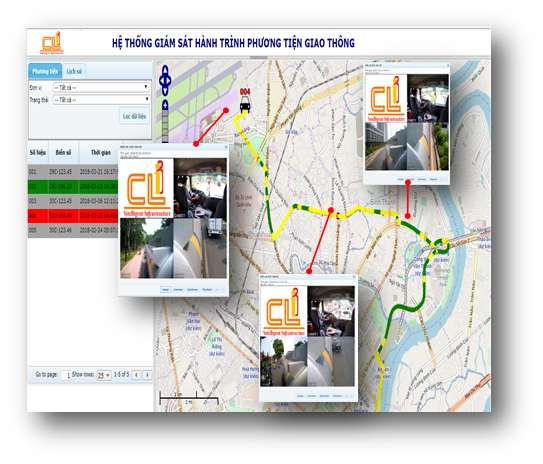Open the driver cabin camera in the top-right popup
543x464 pixels.
428,98
